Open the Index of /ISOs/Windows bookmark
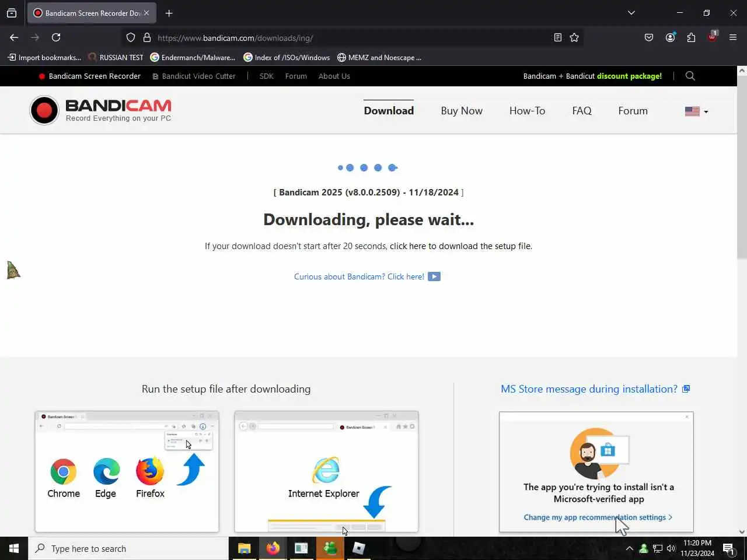The width and height of the screenshot is (747, 560). click(287, 57)
